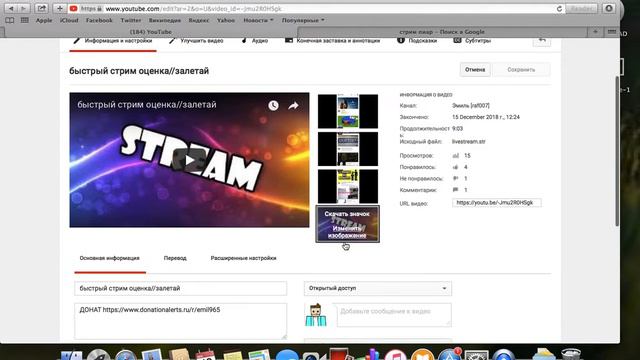Click the URL видео field
The height and width of the screenshot is (360, 640).
coord(497,202)
